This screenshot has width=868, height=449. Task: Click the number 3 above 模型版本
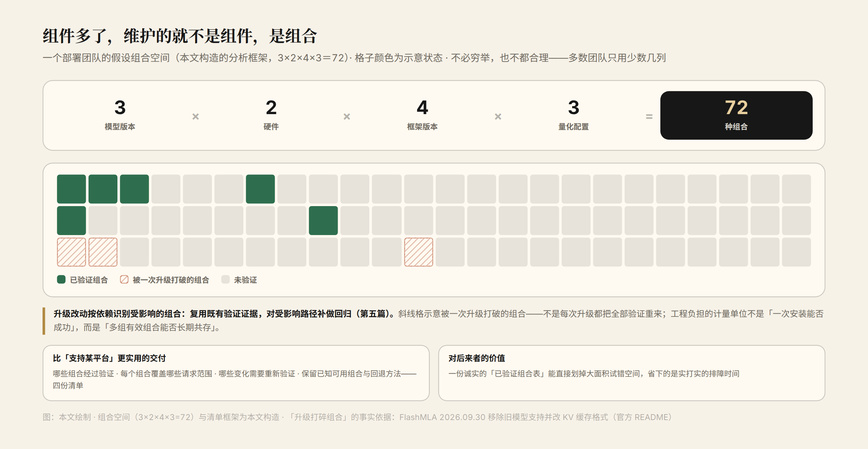120,107
